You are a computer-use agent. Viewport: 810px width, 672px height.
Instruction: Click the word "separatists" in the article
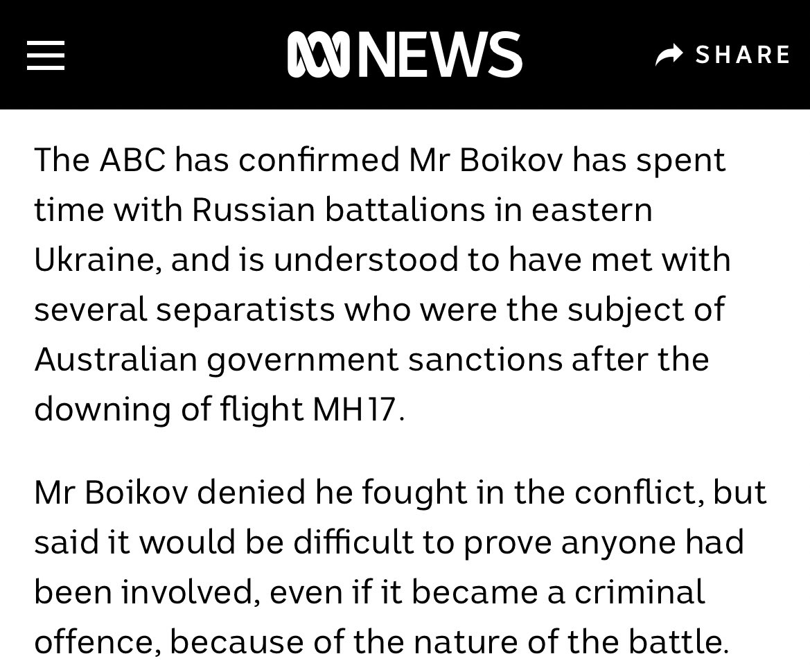pos(246,310)
